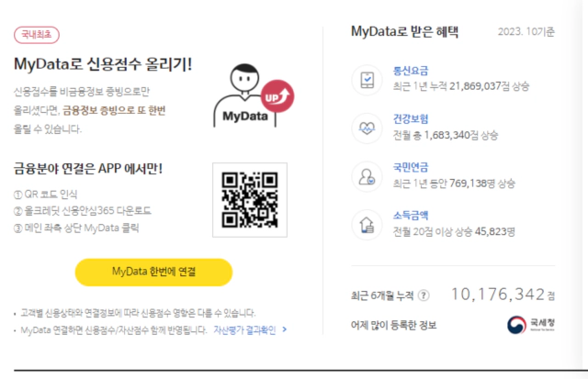Click the MyData로 받은 혜택 heading
Viewport: 588px width, 379px height.
(x=404, y=32)
